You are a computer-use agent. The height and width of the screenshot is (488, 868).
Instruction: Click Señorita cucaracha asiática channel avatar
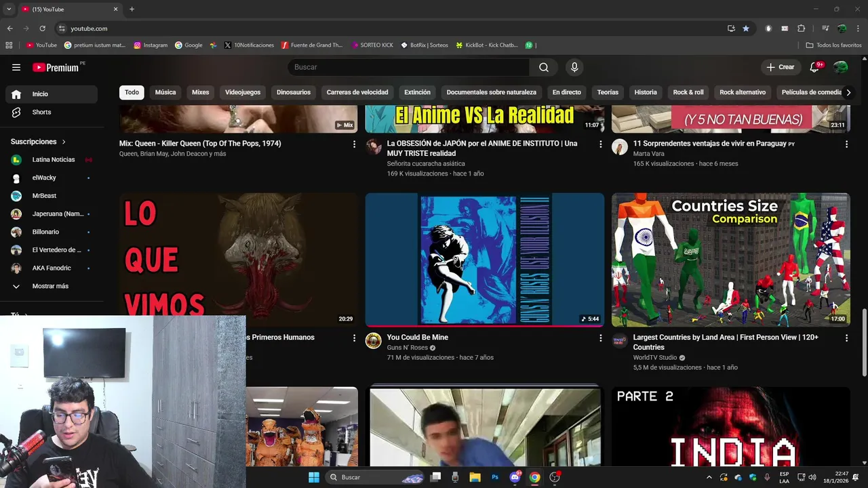click(x=374, y=146)
